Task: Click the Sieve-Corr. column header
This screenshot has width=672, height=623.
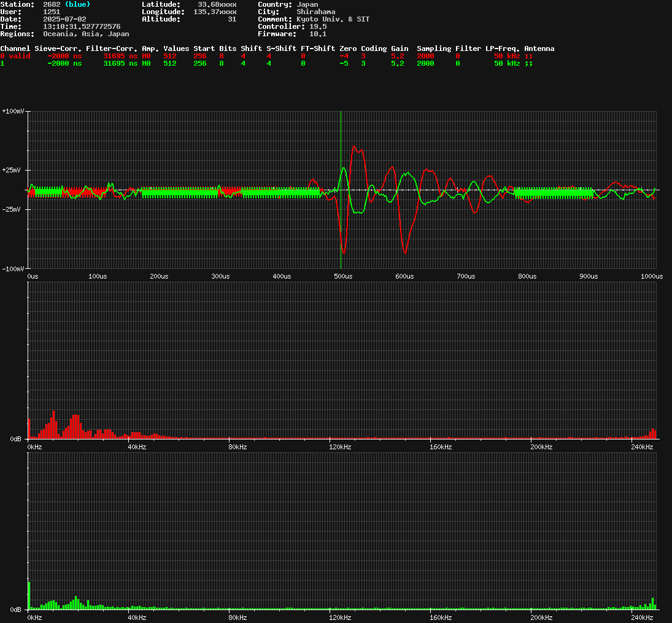Action: (58, 48)
